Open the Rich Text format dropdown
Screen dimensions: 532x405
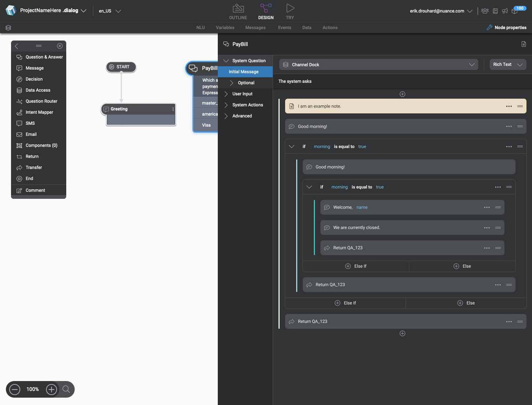508,64
